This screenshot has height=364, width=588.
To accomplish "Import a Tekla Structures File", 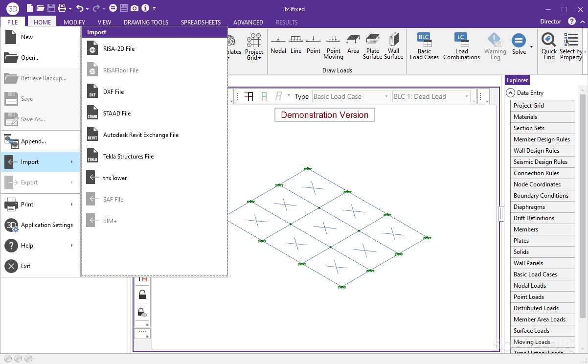I will tap(155, 157).
